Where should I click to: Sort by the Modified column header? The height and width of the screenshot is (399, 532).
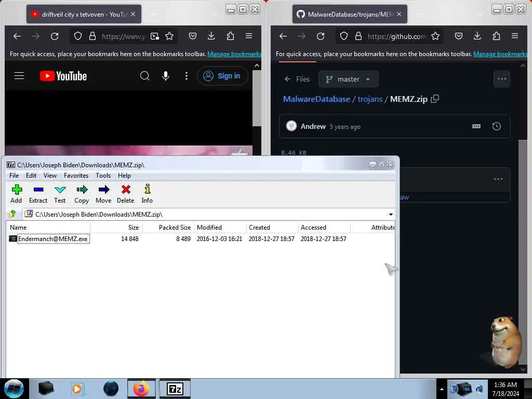point(220,228)
